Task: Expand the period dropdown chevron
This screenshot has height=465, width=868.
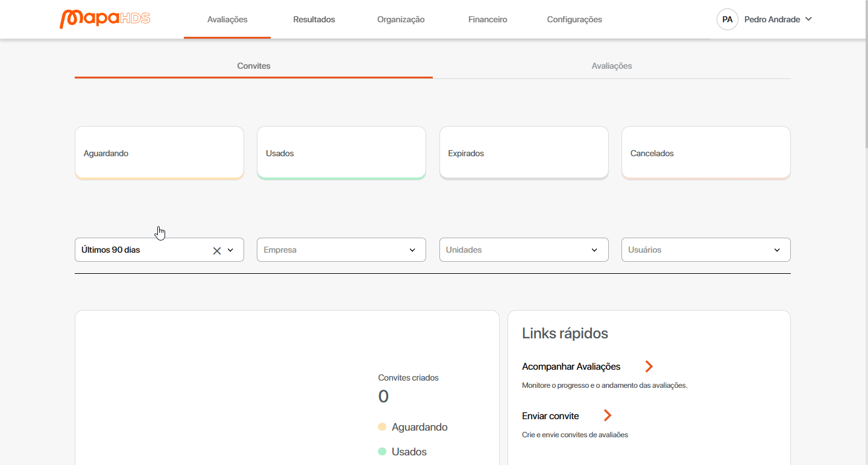Action: tap(231, 250)
